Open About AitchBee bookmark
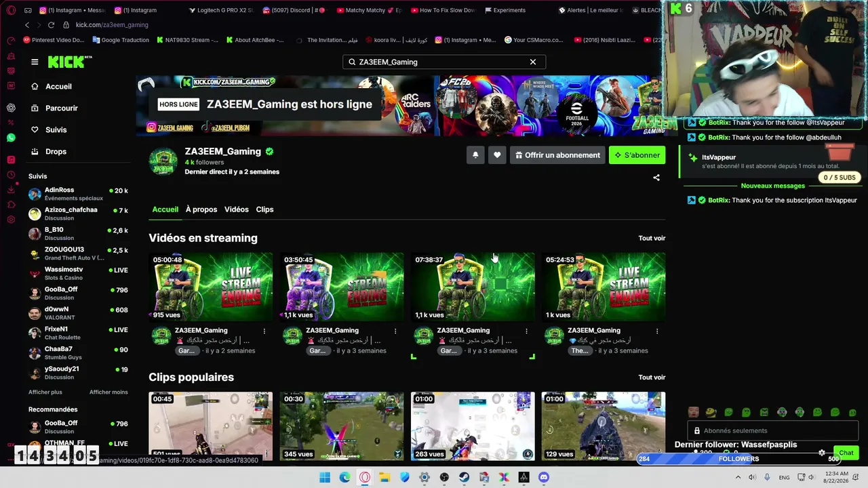Screen dimensions: 868x488 254,40
